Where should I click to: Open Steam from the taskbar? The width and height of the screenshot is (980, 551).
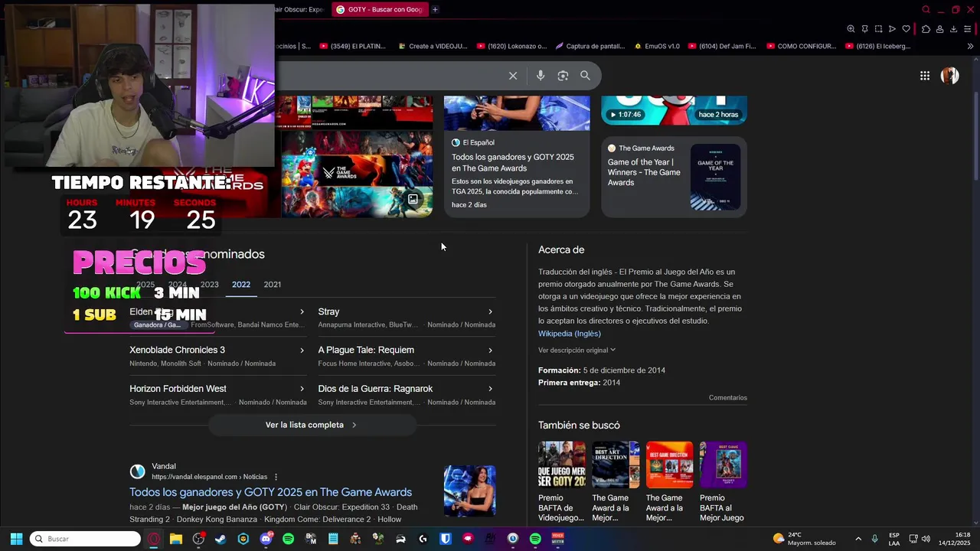click(x=220, y=539)
